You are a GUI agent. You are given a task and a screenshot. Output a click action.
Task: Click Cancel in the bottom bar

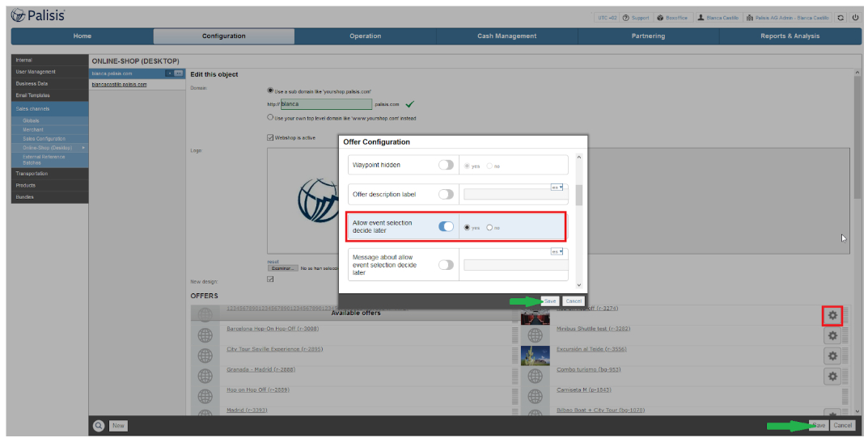[843, 425]
